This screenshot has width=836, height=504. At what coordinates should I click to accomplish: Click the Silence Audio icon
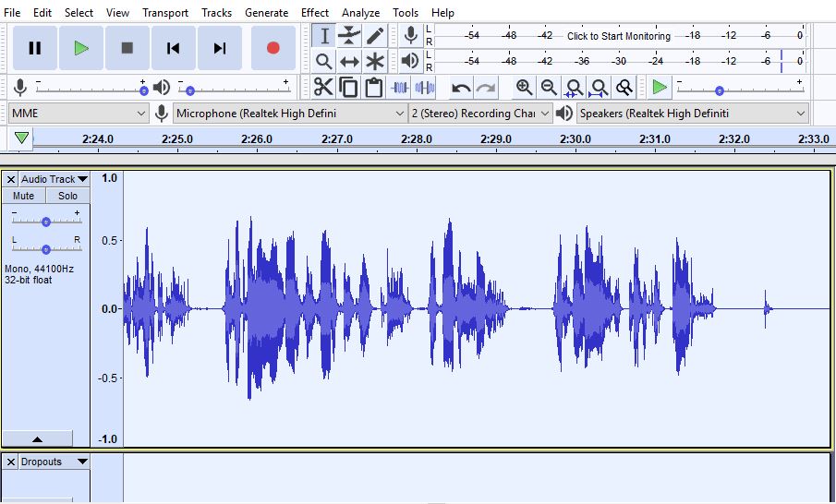(424, 88)
